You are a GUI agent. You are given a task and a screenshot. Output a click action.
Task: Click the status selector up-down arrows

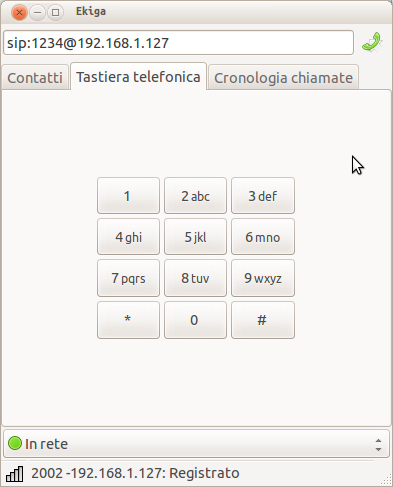pyautogui.click(x=378, y=445)
